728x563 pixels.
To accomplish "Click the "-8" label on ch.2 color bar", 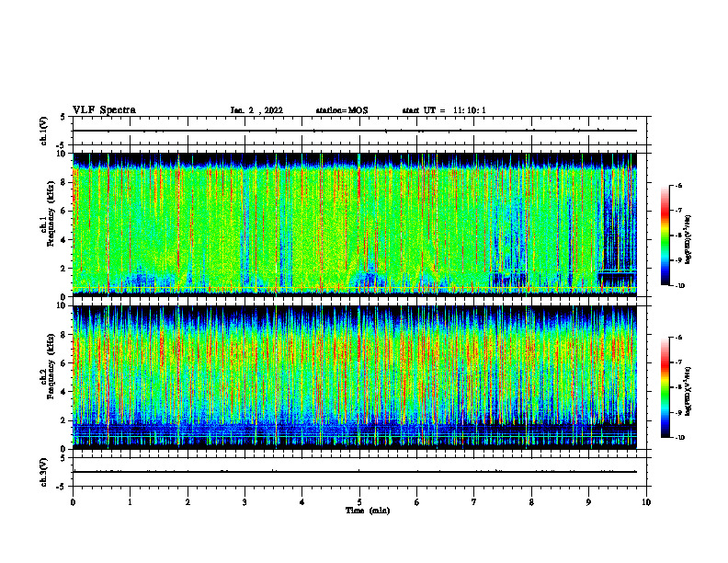I will tap(678, 387).
